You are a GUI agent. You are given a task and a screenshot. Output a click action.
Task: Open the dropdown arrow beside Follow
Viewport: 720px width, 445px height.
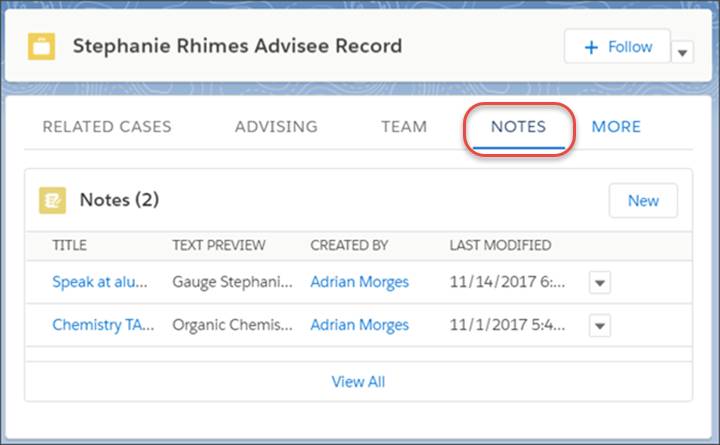pyautogui.click(x=682, y=52)
